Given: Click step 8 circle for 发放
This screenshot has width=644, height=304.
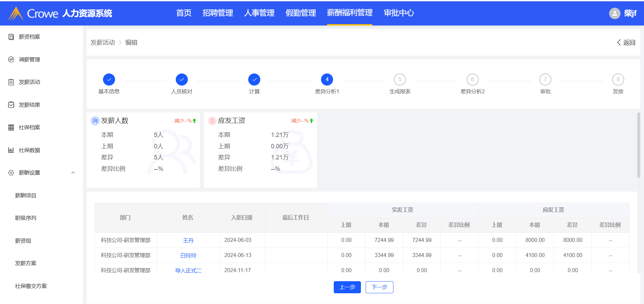Looking at the screenshot, I should (x=618, y=80).
